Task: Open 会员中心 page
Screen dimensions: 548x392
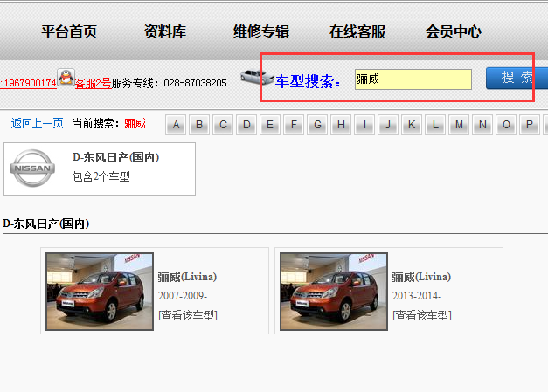Action: pos(454,31)
